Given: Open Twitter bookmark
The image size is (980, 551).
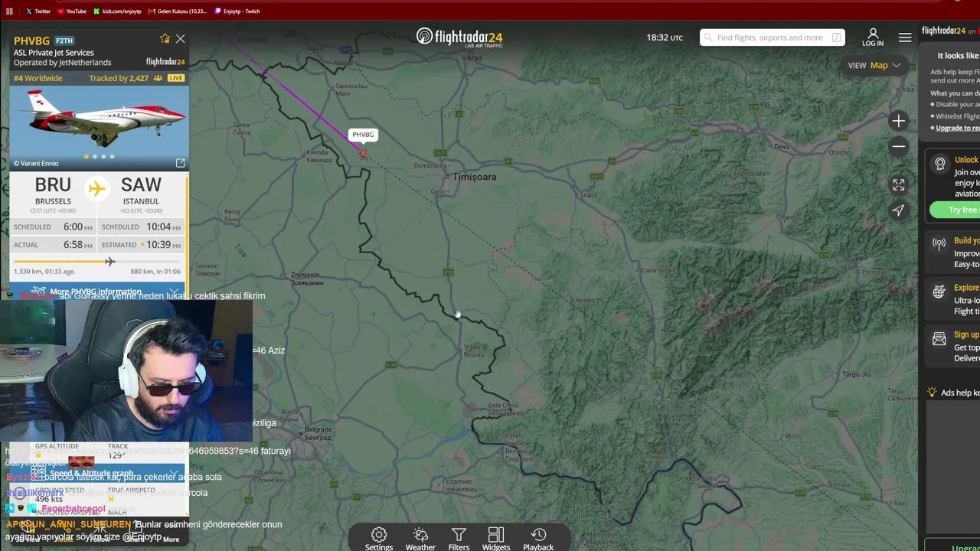Looking at the screenshot, I should click(38, 11).
